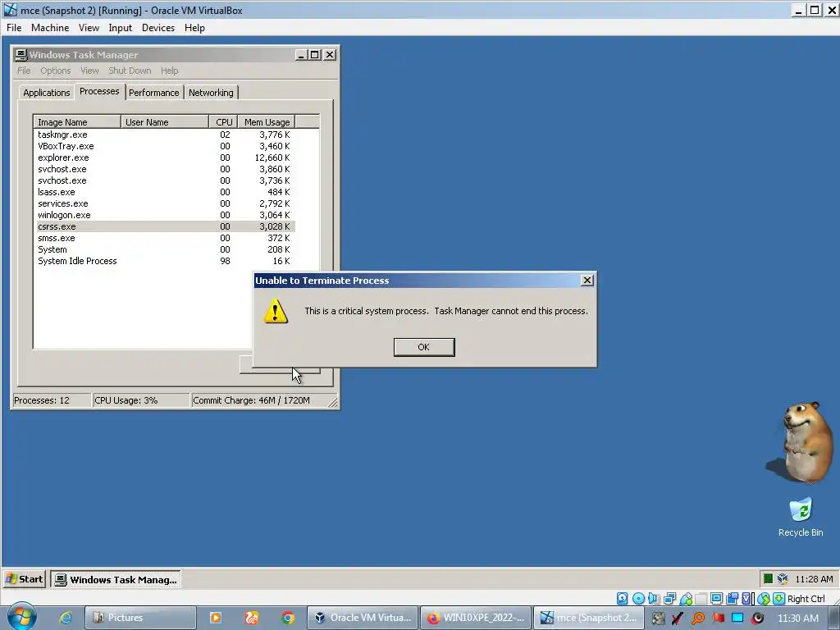Sort processes by Image Name column
This screenshot has width=840, height=630.
pos(77,122)
